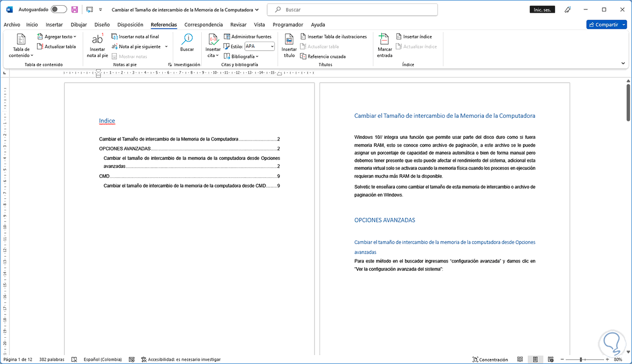Click the zoom out minus button

562,359
